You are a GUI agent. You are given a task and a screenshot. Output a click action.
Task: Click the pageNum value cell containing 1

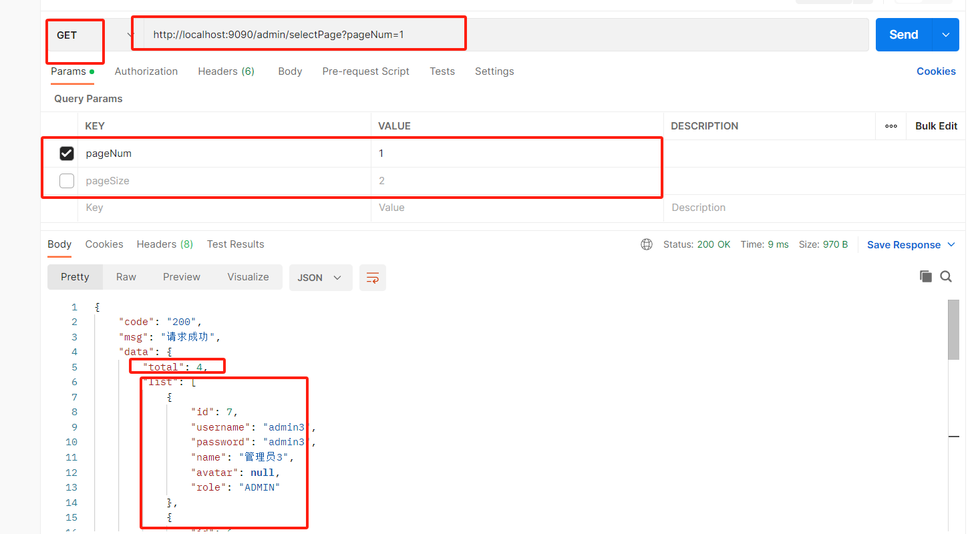click(x=517, y=154)
